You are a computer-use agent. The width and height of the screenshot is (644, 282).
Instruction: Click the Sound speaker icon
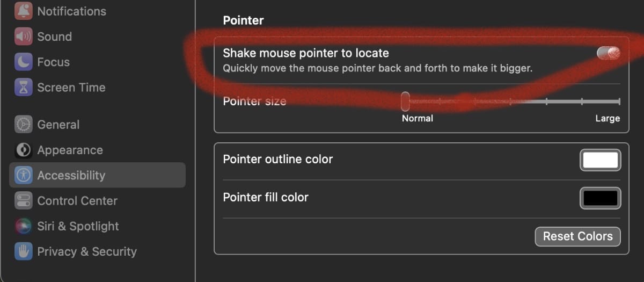pyautogui.click(x=23, y=37)
